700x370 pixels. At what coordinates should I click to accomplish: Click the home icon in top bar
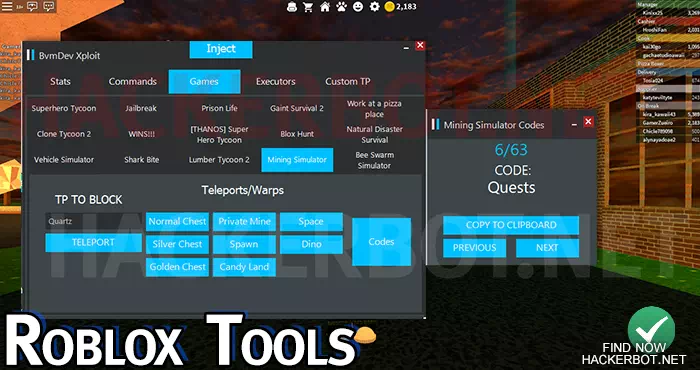click(x=325, y=7)
